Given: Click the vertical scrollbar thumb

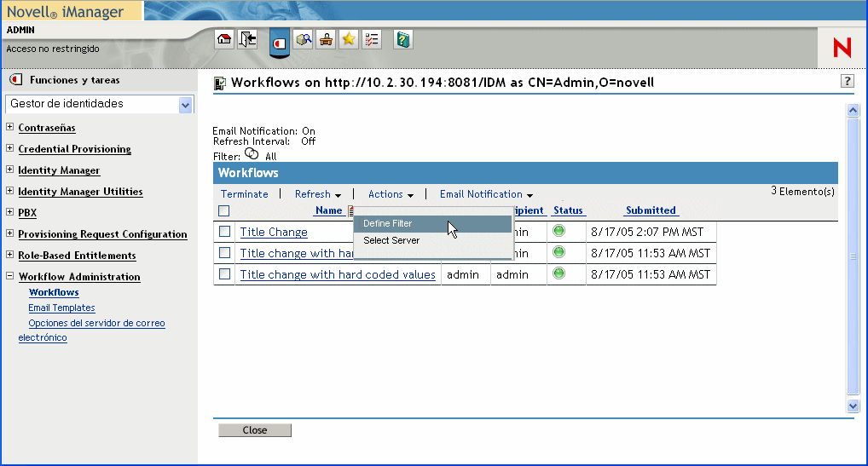Looking at the screenshot, I should tap(853, 256).
